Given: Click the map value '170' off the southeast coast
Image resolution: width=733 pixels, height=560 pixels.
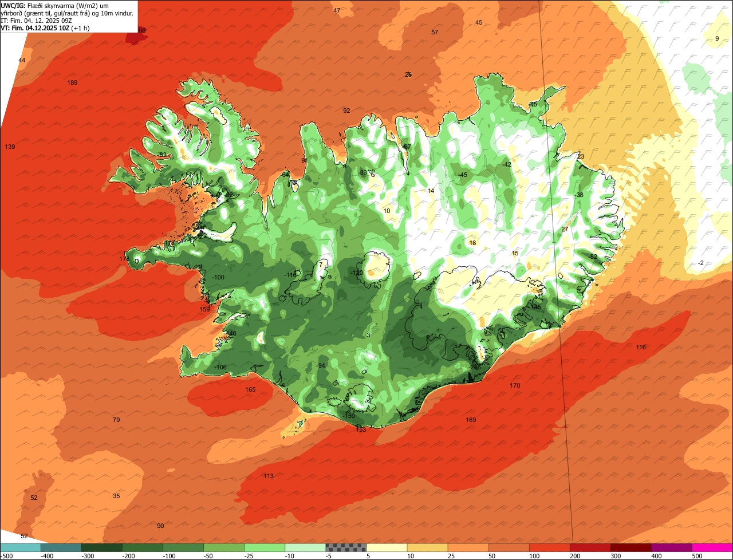Looking at the screenshot, I should 515,386.
